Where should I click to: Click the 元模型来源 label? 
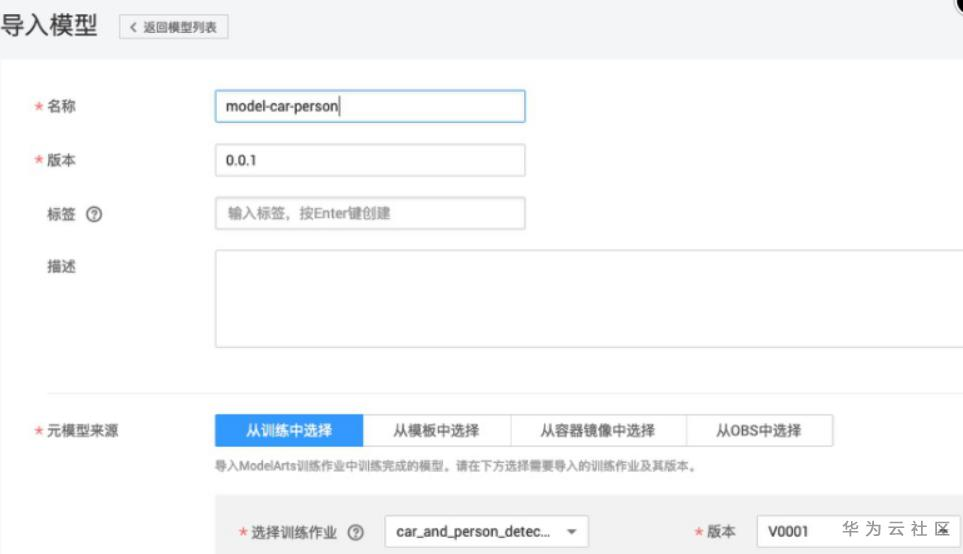click(x=82, y=431)
